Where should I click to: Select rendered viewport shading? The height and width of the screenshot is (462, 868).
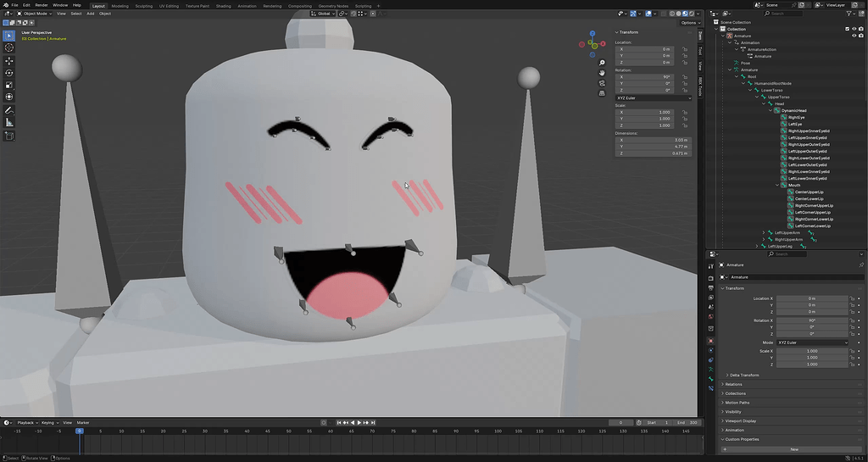click(692, 14)
